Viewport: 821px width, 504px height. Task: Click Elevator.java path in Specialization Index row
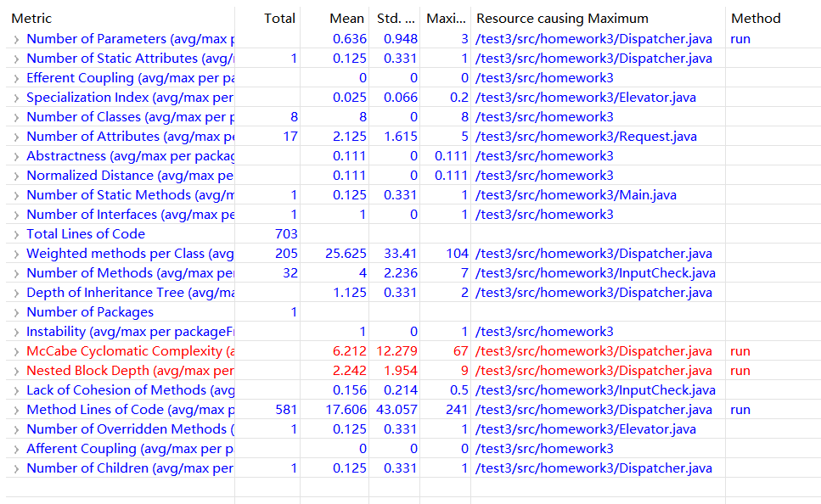[x=585, y=98]
